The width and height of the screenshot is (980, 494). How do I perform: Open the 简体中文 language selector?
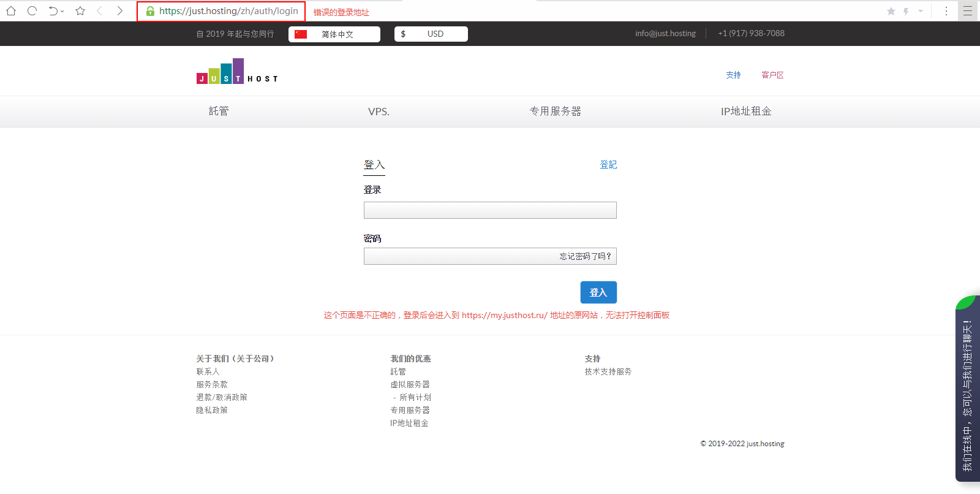point(334,34)
